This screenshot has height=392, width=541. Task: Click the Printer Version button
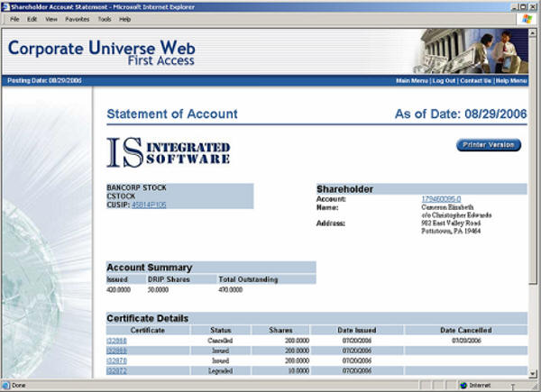pyautogui.click(x=489, y=145)
